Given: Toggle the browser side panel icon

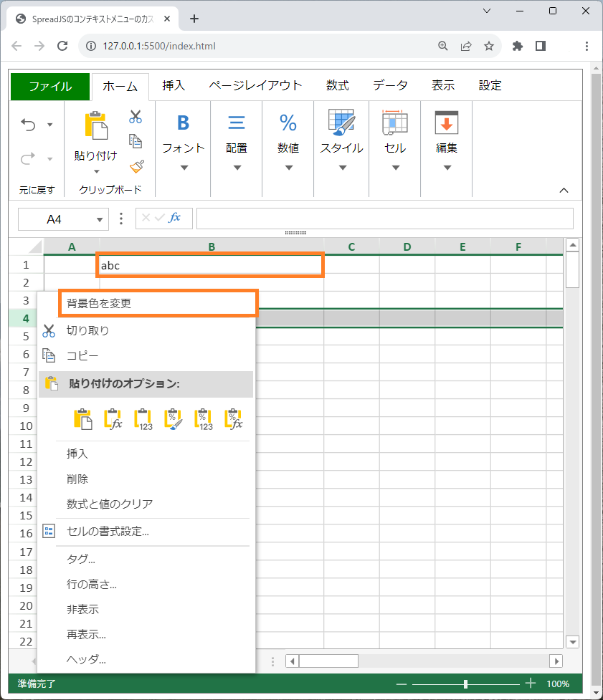Looking at the screenshot, I should (541, 46).
